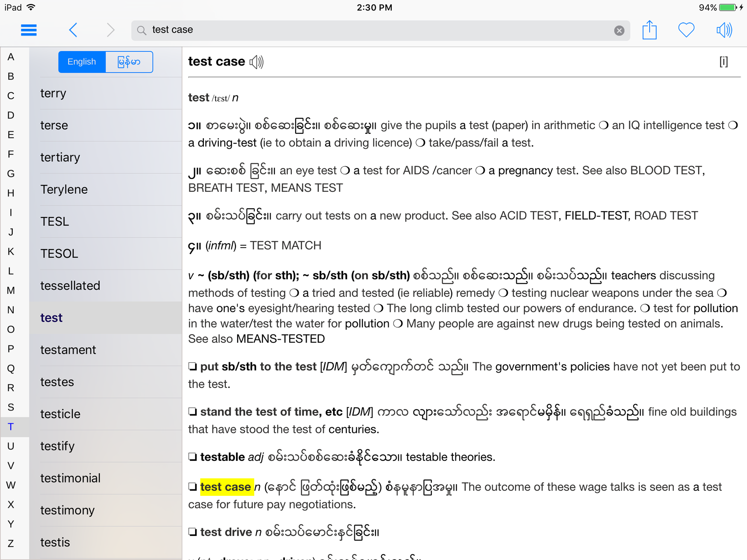Select 'terry' from the word list
Image resolution: width=747 pixels, height=560 pixels.
(x=53, y=93)
